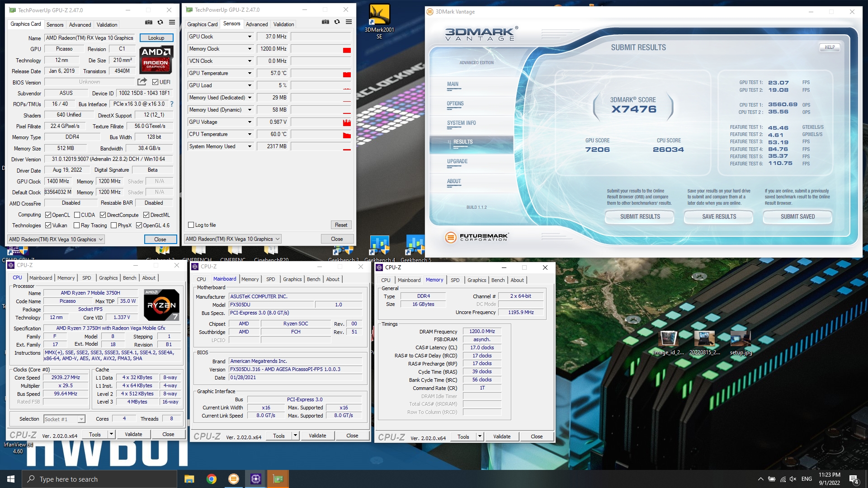Click the AMD Radeon Graphics logo
This screenshot has width=868, height=488.
click(156, 60)
